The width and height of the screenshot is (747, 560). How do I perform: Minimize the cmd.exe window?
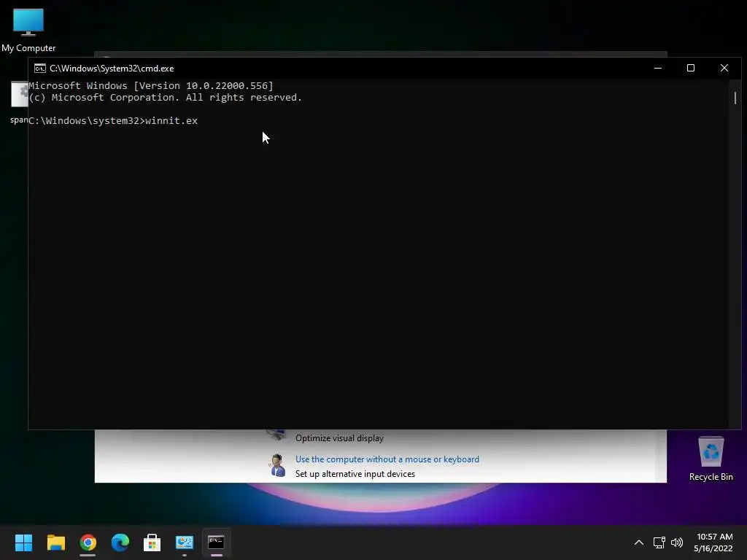pos(658,68)
